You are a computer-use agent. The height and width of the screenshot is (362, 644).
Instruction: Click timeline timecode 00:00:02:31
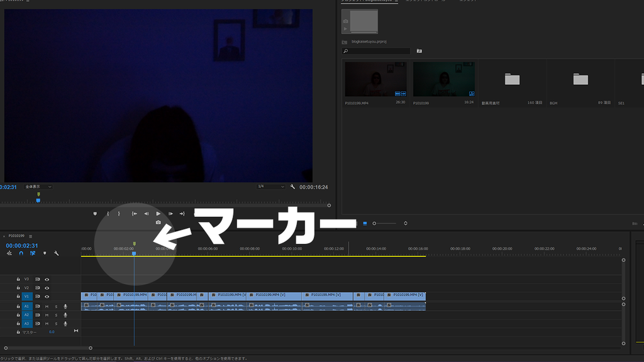(22, 246)
